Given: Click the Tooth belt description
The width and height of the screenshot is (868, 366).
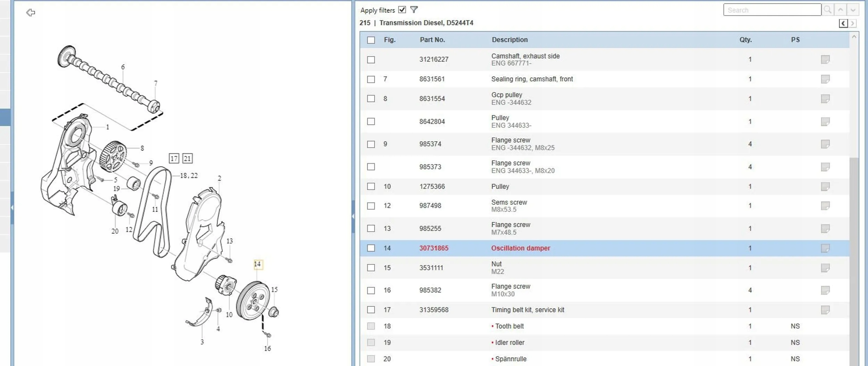Looking at the screenshot, I should 509,326.
